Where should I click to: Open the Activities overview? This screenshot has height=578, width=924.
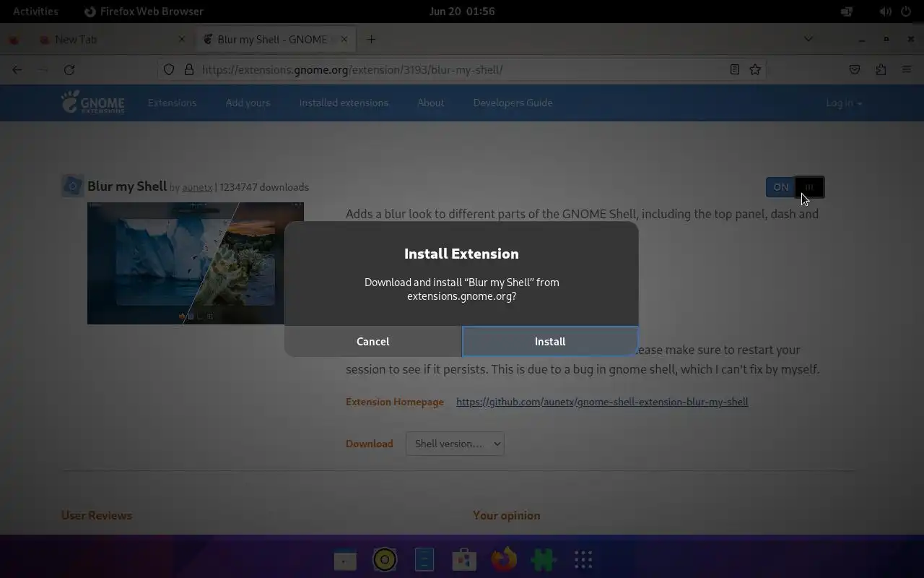click(x=35, y=11)
